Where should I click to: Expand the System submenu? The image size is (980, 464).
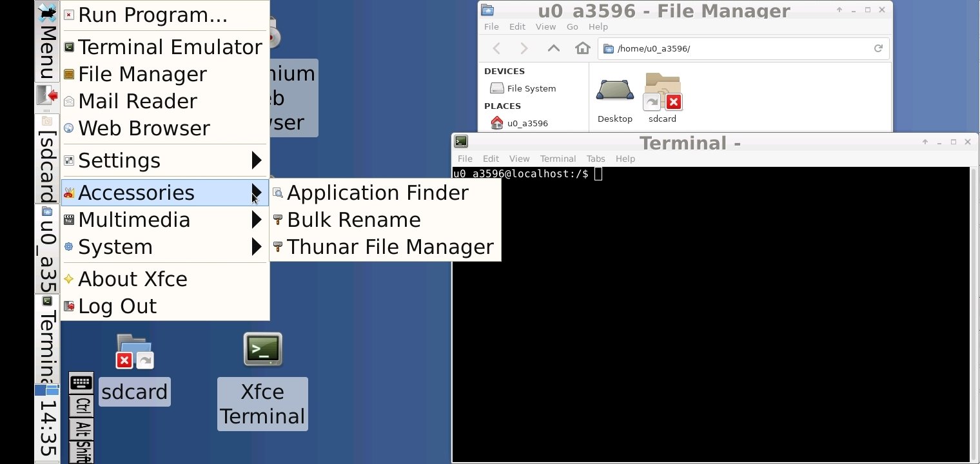point(164,247)
